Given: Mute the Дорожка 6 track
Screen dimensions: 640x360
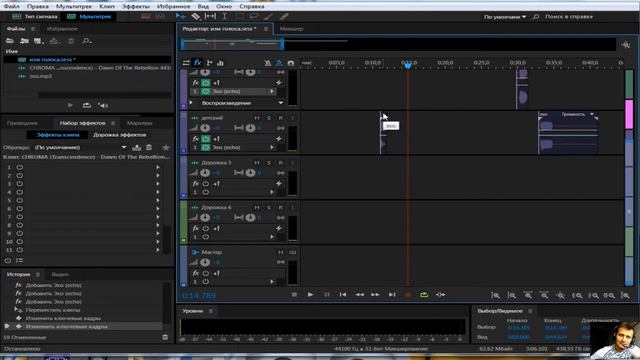Looking at the screenshot, I should pos(257,207).
